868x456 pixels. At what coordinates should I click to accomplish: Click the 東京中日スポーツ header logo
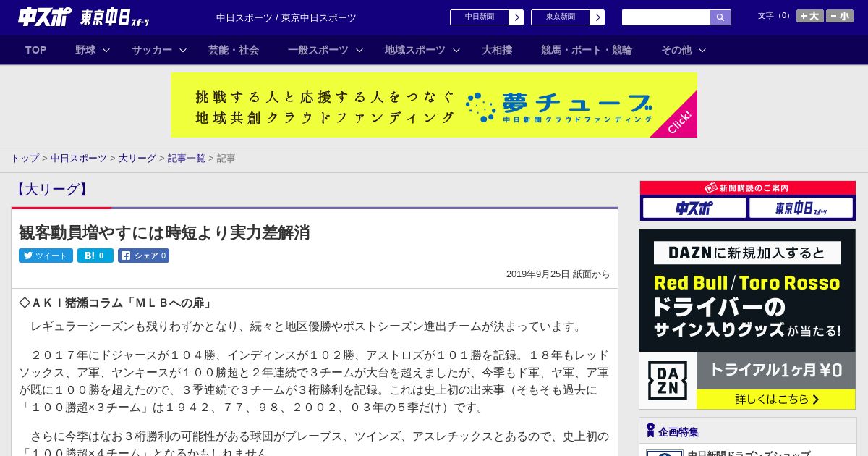coord(115,17)
